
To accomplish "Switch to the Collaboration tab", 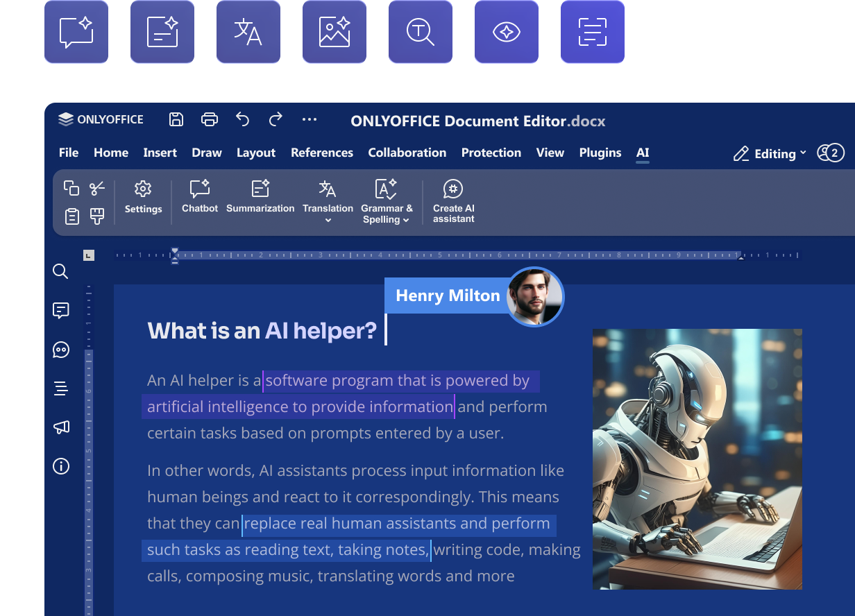I will [407, 153].
